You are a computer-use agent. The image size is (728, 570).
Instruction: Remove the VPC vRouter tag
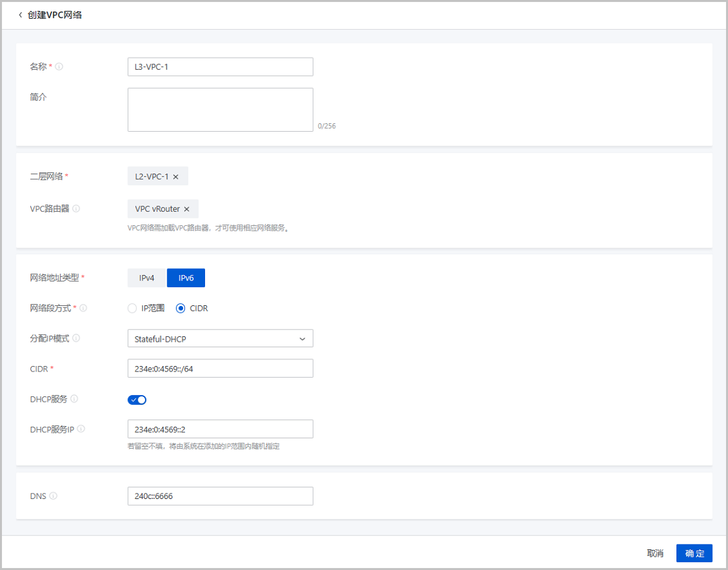pos(186,208)
